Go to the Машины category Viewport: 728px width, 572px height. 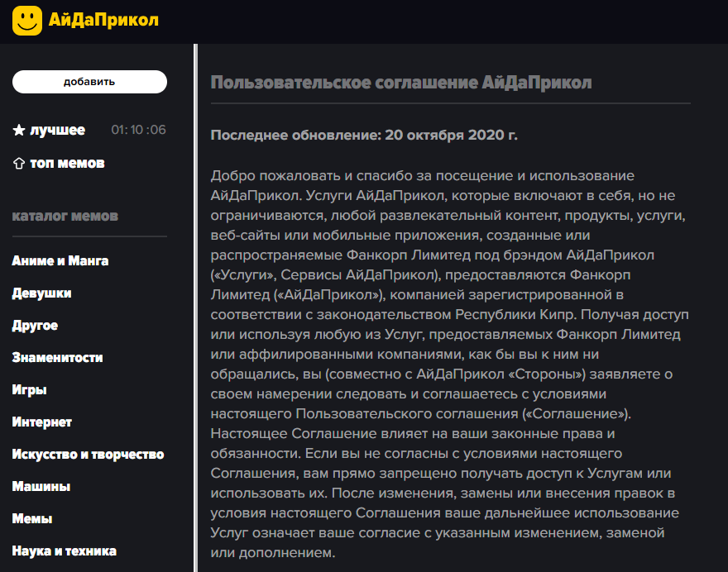41,487
